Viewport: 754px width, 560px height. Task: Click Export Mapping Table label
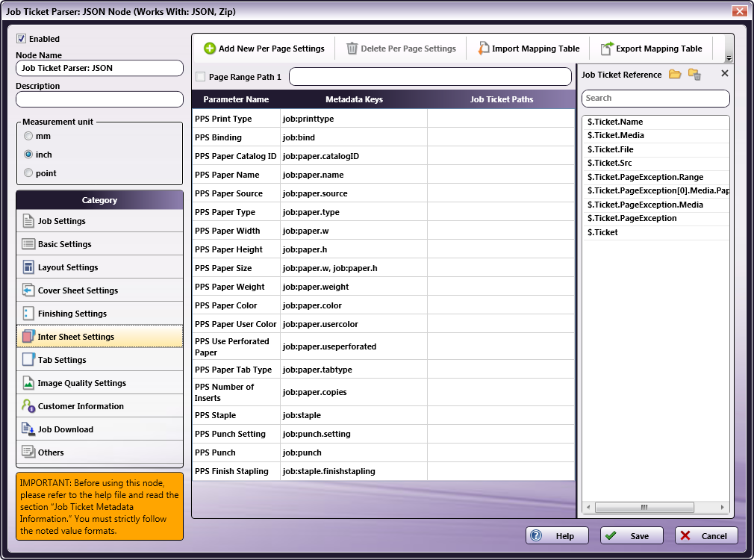tap(658, 49)
